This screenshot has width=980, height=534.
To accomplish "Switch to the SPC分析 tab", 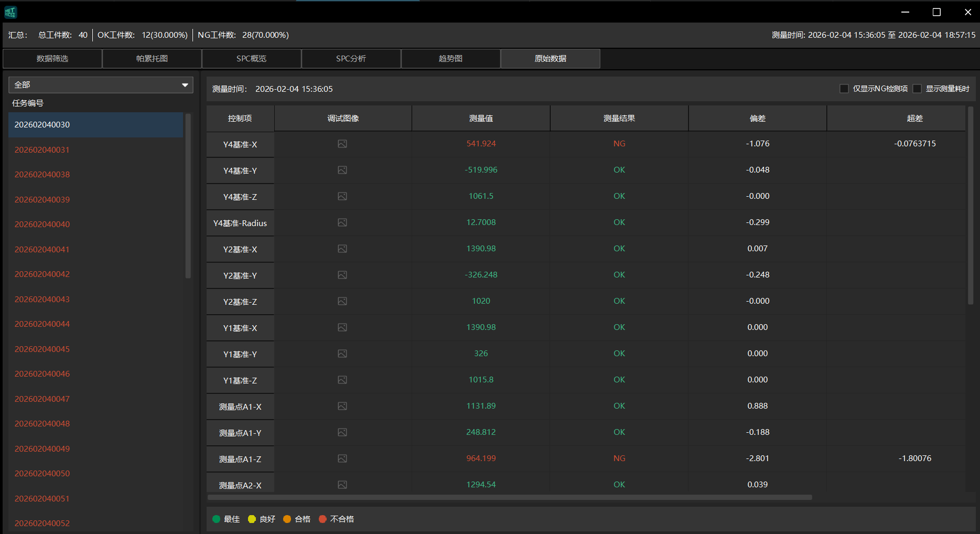I will [350, 58].
